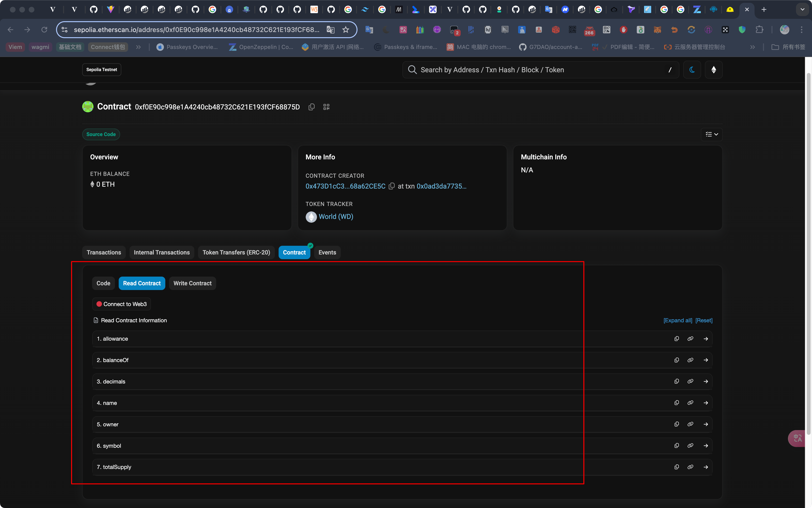Copy the owner method name
This screenshot has height=508, width=812.
(677, 424)
